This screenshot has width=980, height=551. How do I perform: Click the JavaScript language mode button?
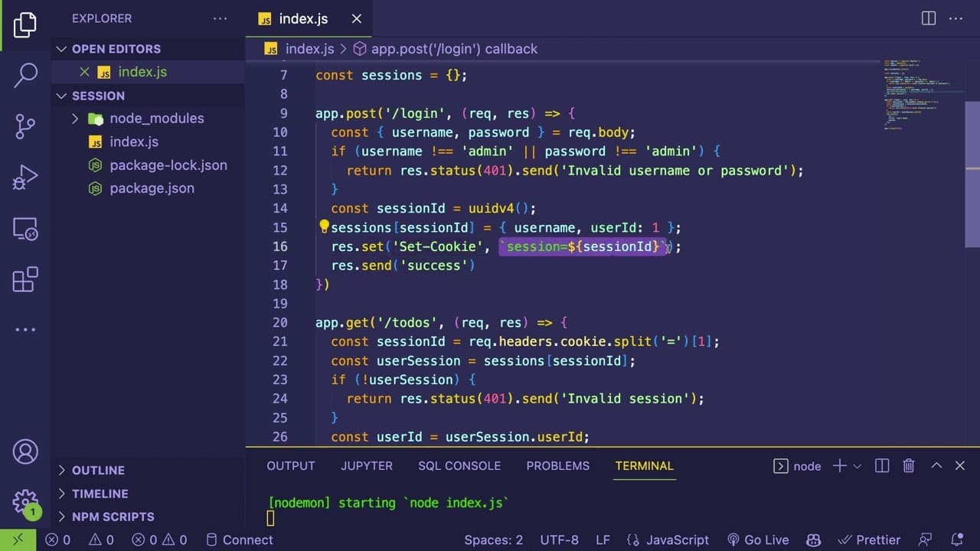(668, 540)
